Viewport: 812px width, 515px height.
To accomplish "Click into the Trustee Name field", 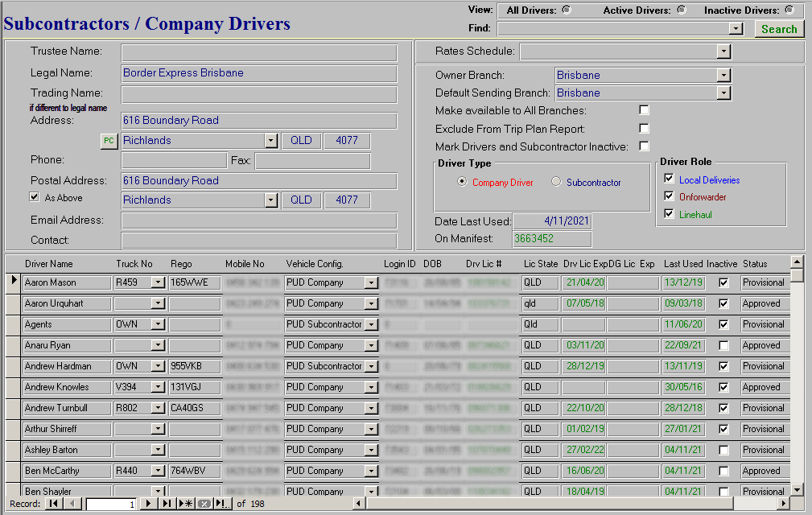I will (x=259, y=52).
